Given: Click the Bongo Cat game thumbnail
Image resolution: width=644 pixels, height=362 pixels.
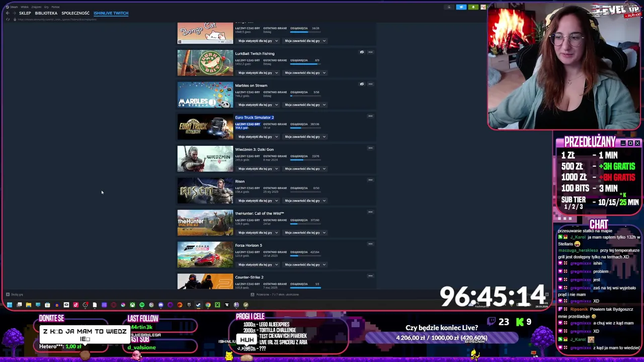Looking at the screenshot, I should 205,33.
